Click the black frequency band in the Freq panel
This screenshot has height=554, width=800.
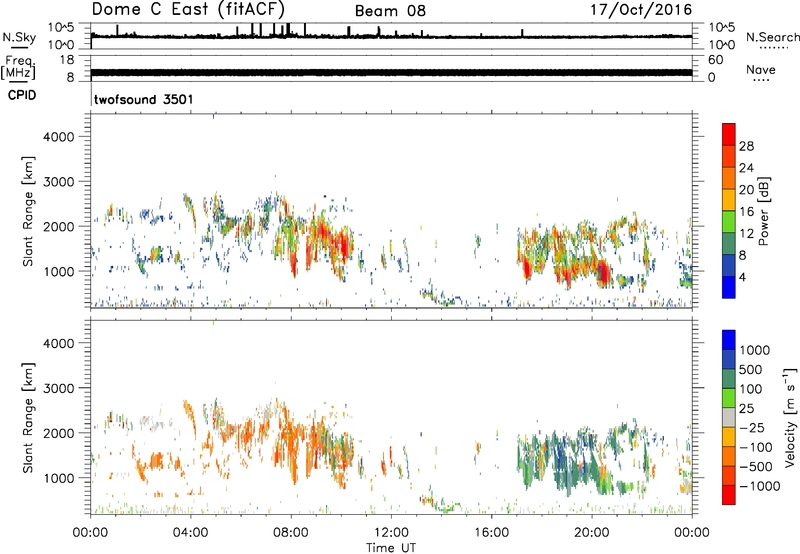point(391,72)
